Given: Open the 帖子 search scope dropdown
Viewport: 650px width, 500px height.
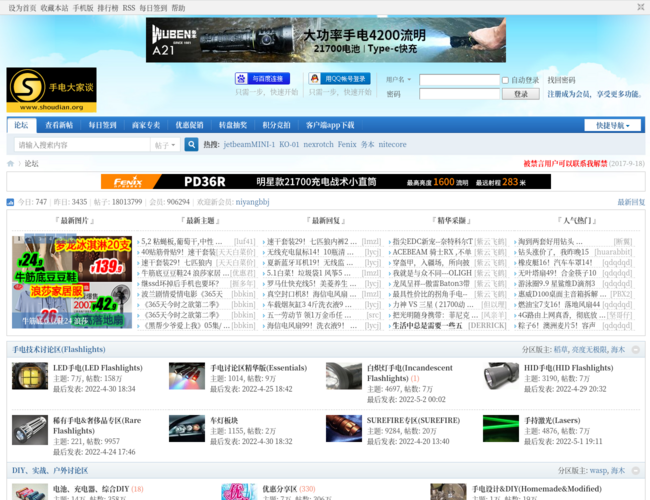Looking at the screenshot, I should tap(165, 145).
